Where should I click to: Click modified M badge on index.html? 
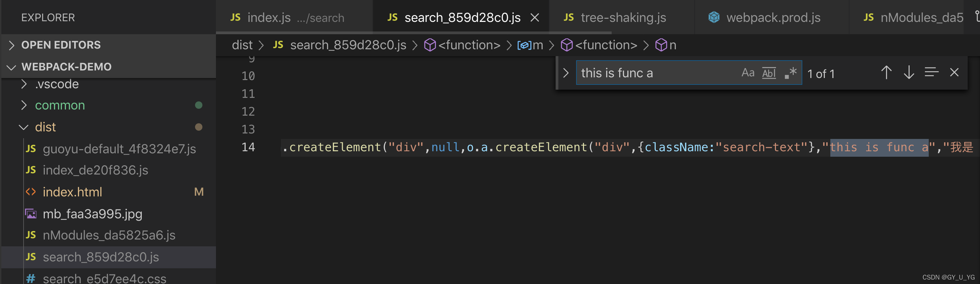click(199, 192)
